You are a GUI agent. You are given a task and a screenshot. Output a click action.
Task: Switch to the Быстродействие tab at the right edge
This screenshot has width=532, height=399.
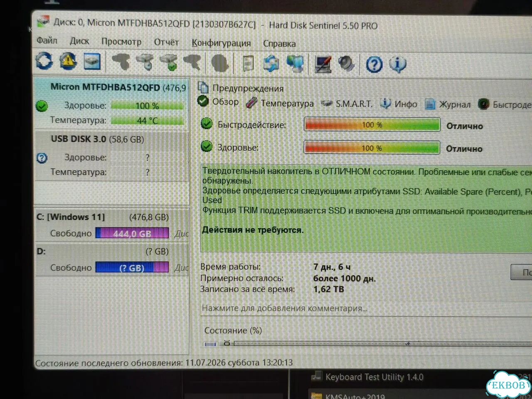coord(505,105)
